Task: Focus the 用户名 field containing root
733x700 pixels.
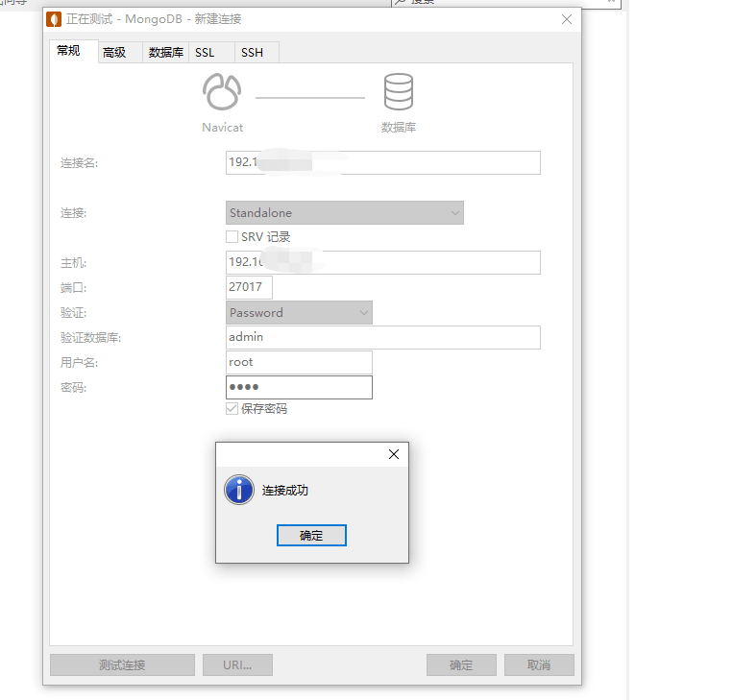Action: pos(298,362)
